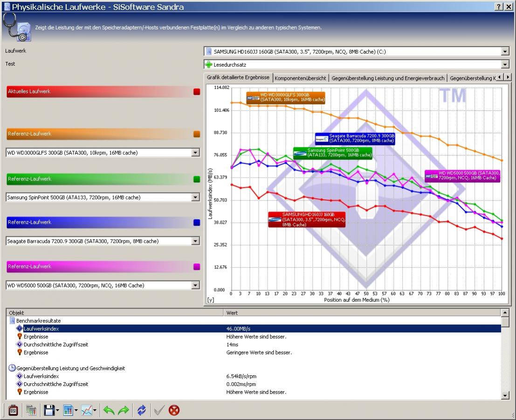Click results list scrollbar down arrow
The image size is (516, 420).
click(505, 395)
